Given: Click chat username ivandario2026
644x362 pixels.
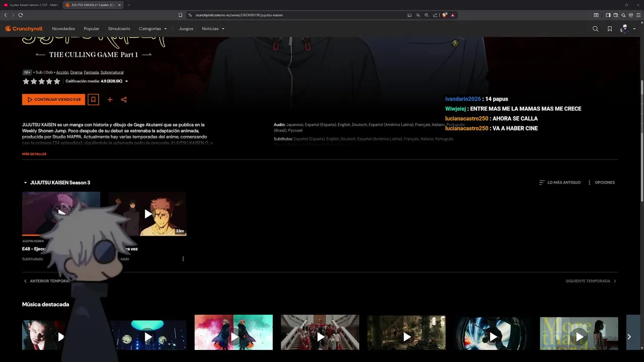Looking at the screenshot, I should click(463, 99).
